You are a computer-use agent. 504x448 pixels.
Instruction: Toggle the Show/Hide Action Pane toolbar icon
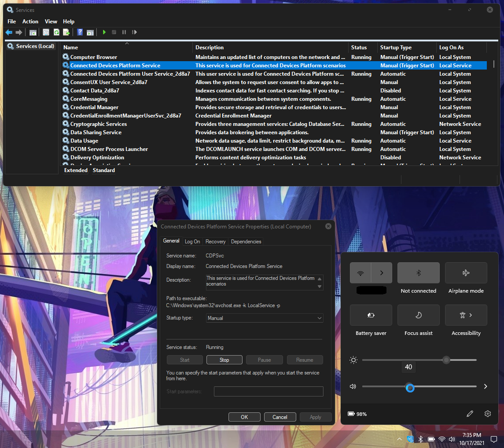pyautogui.click(x=90, y=32)
